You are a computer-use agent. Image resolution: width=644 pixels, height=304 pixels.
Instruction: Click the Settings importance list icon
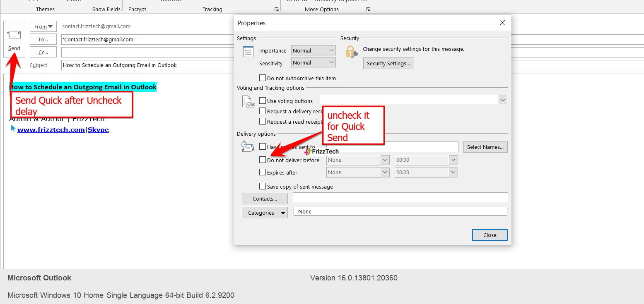(x=248, y=52)
